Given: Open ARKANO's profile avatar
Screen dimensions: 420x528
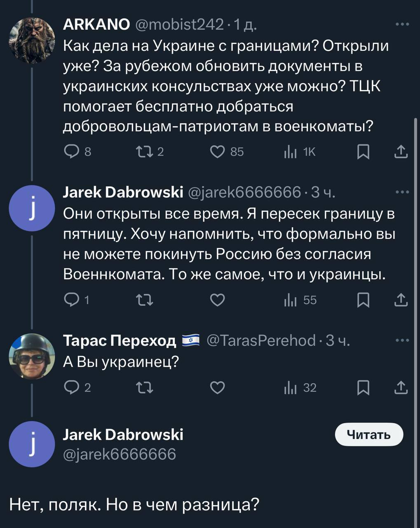Looking at the screenshot, I should (32, 40).
